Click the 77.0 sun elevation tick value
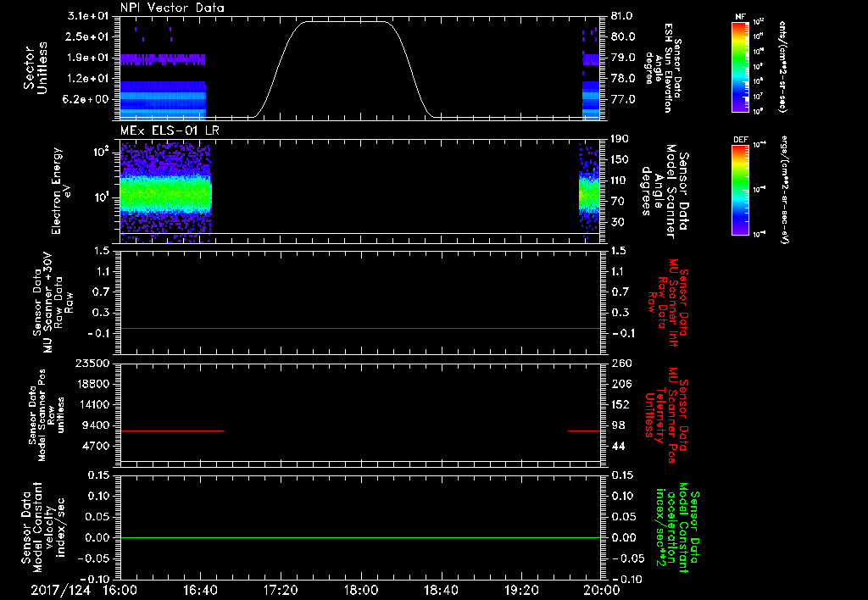868x600 pixels. 622,100
